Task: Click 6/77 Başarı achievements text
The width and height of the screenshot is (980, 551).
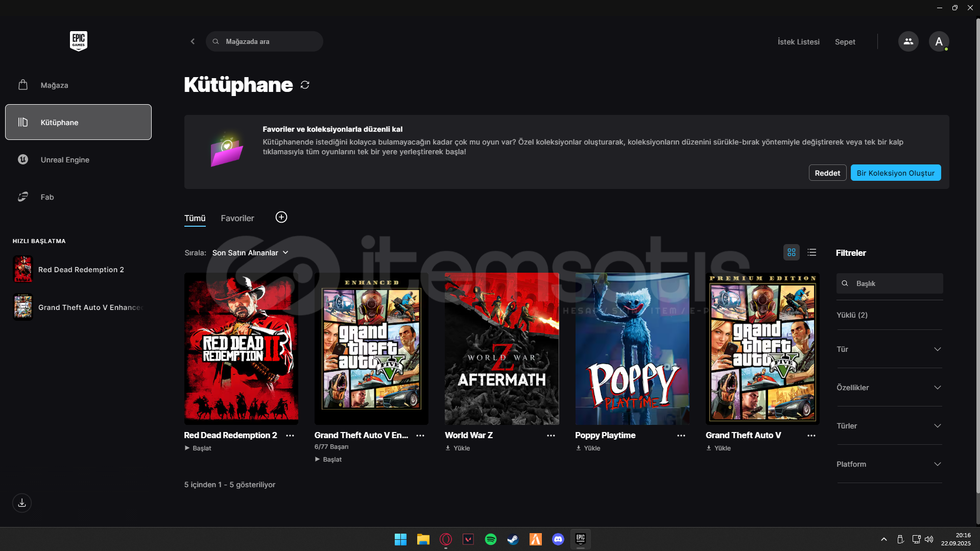Action: (x=331, y=447)
